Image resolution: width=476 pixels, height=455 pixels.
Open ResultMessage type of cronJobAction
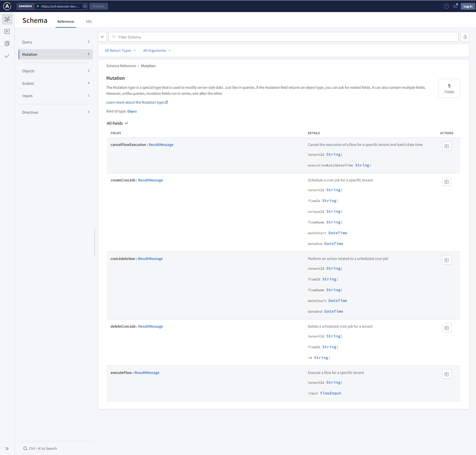tap(150, 259)
